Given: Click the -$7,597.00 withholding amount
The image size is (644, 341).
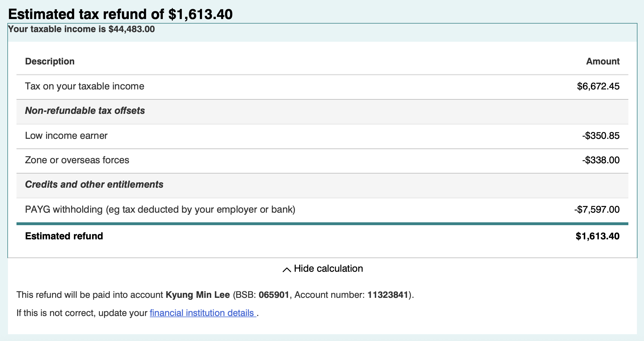Looking at the screenshot, I should [x=597, y=210].
